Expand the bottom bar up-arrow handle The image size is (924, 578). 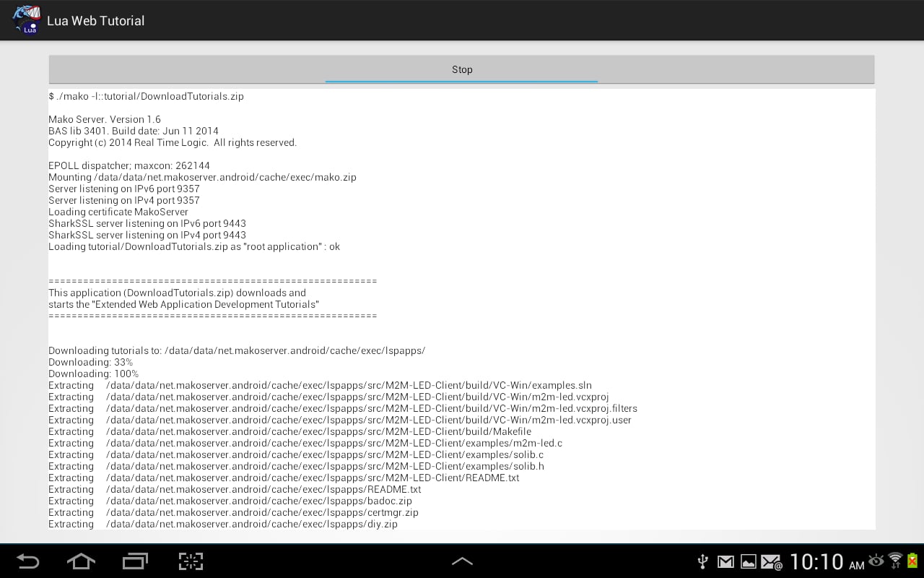point(462,561)
